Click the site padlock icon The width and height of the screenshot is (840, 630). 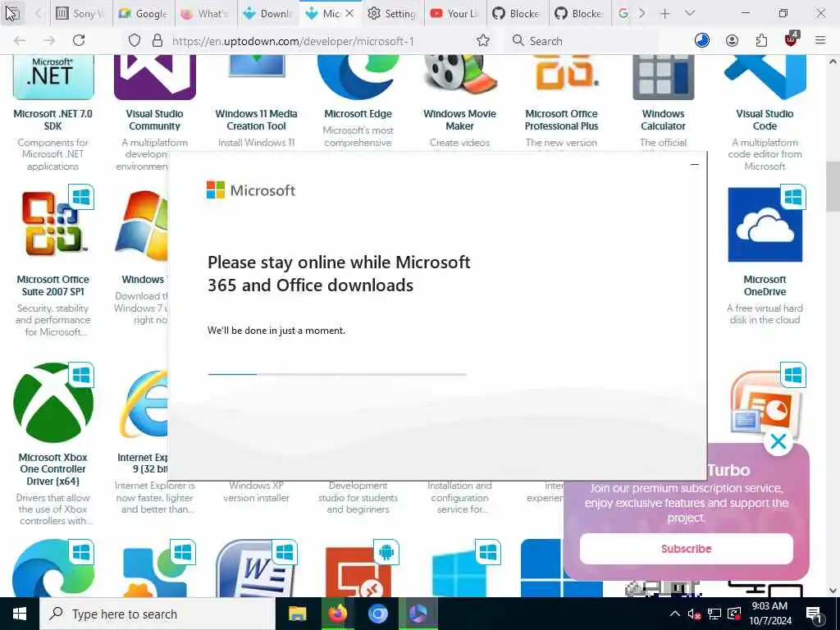coord(157,41)
